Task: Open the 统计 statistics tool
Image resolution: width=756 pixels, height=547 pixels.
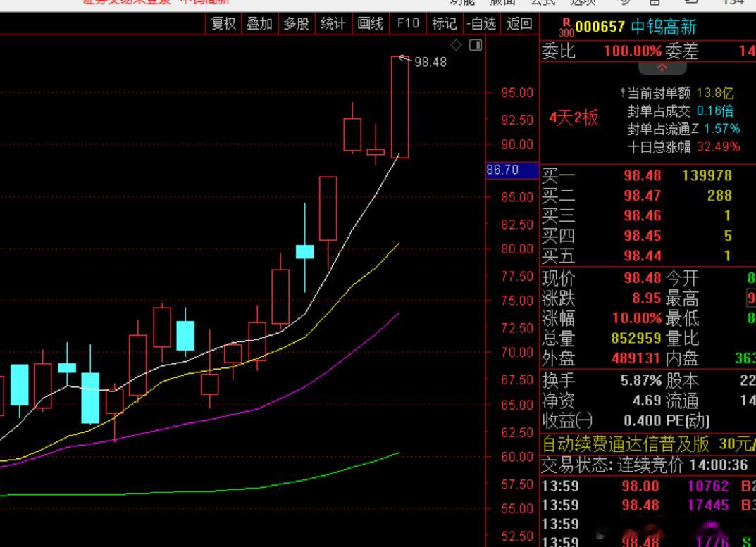Action: [x=333, y=24]
